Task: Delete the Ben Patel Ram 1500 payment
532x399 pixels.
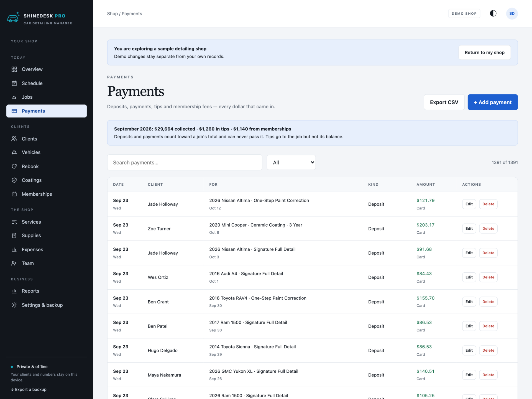Action: coord(488,326)
